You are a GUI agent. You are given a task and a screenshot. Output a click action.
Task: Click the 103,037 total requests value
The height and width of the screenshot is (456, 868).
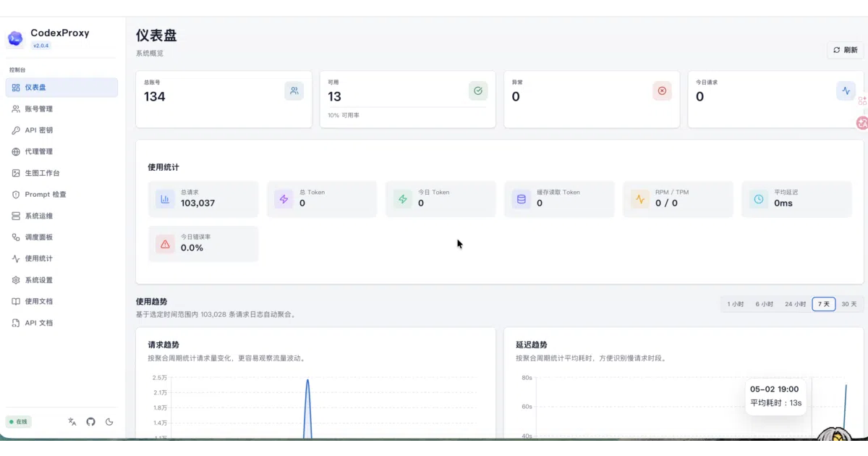197,203
